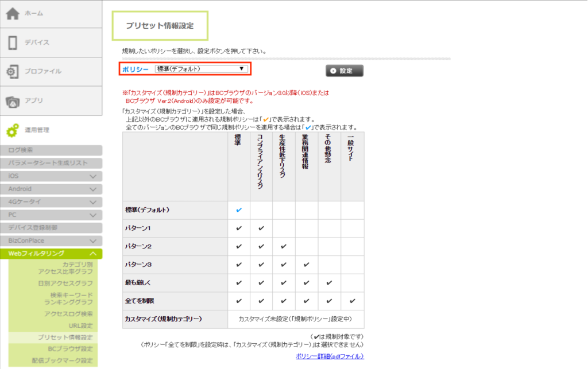Open the Profile gear-document icon
The width and height of the screenshot is (588, 369).
pos(13,72)
